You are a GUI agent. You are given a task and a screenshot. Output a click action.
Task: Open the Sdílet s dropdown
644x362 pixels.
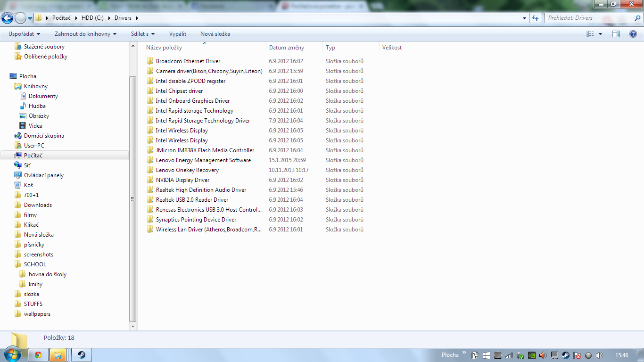point(143,34)
